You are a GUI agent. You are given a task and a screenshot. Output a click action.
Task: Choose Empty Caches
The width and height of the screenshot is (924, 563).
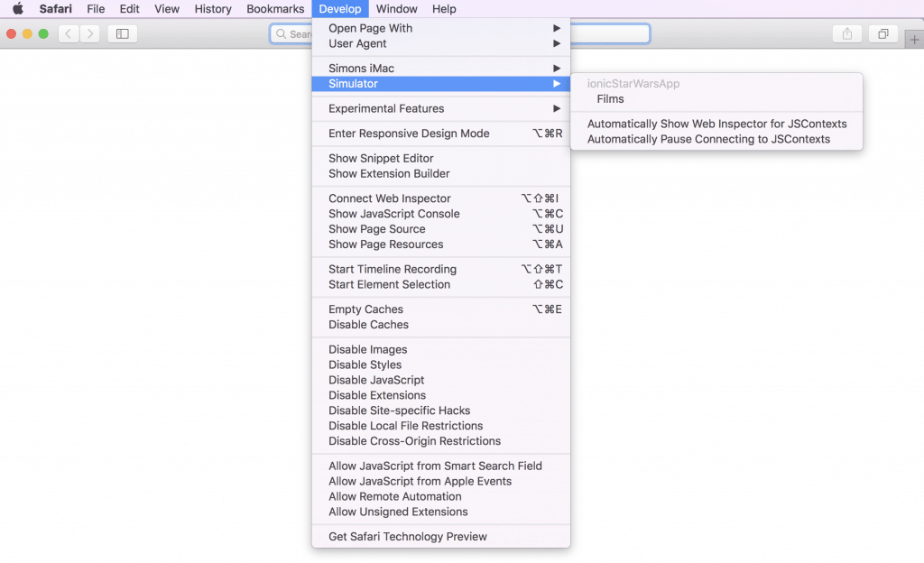(440, 309)
